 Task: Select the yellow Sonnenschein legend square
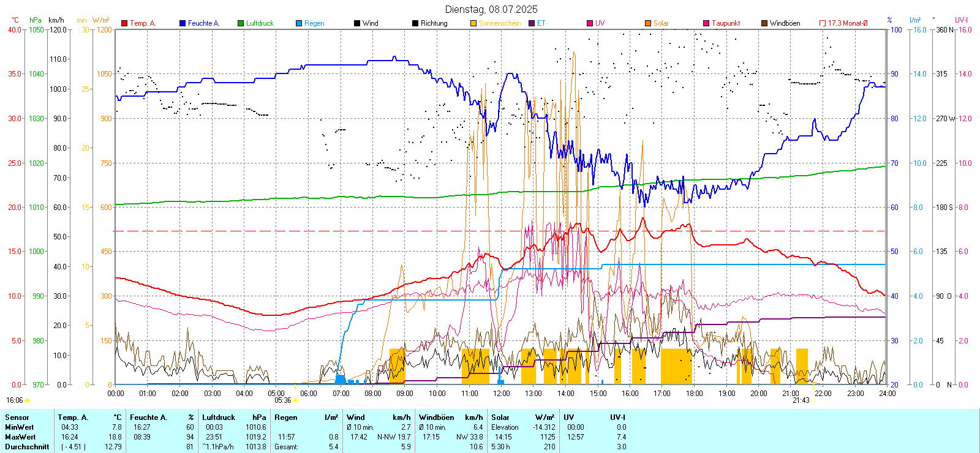[473, 23]
